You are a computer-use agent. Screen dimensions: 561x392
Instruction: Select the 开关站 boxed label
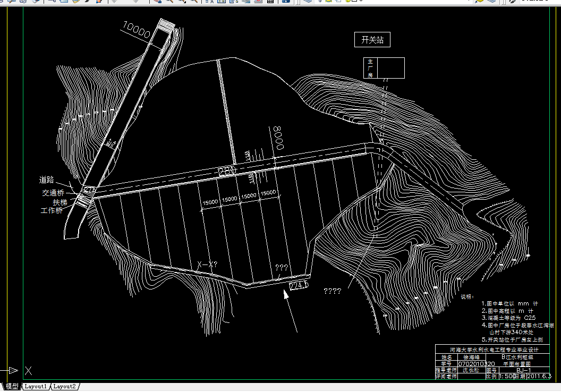[372, 40]
